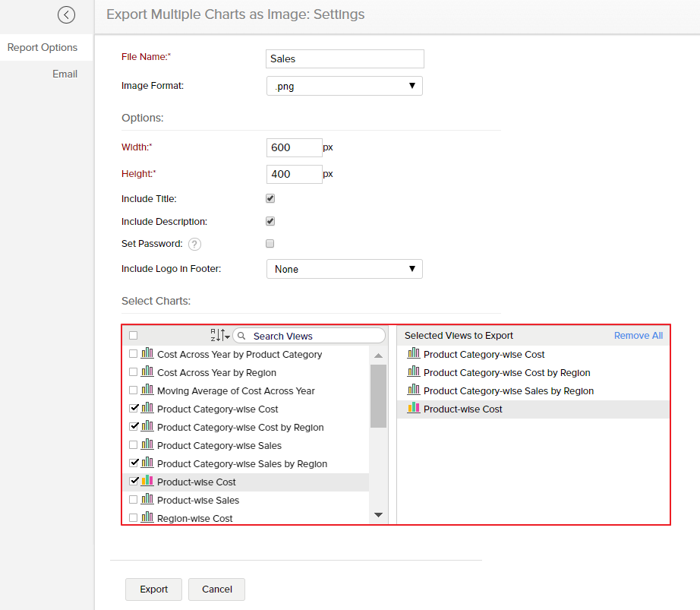Image resolution: width=700 pixels, height=610 pixels.
Task: Click the chart icon beside Region-wise Cost
Action: point(145,517)
